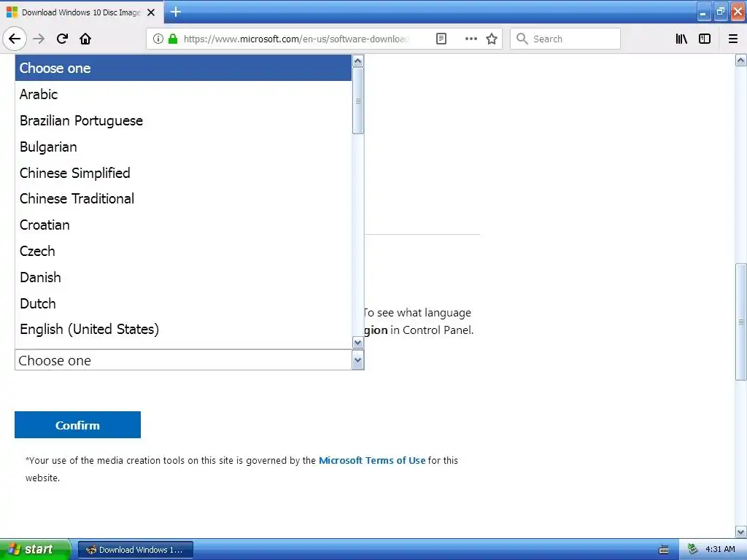
Task: Select English (United States) option
Action: (183, 329)
